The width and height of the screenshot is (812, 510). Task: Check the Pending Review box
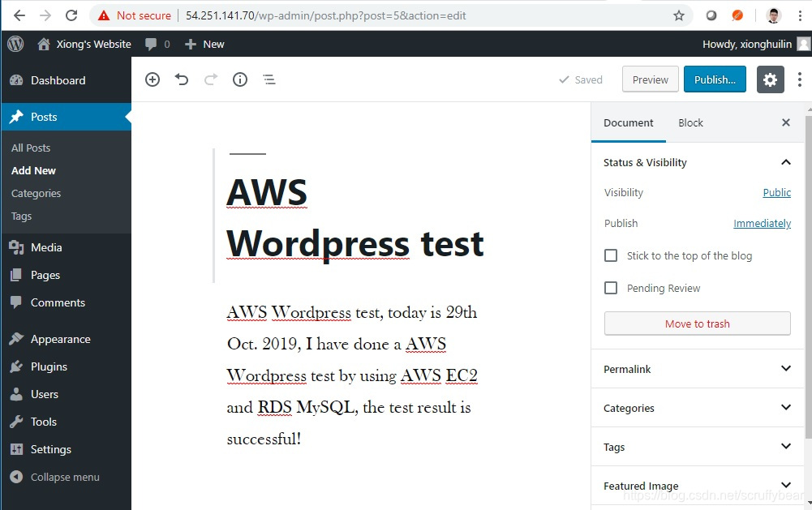pos(611,288)
